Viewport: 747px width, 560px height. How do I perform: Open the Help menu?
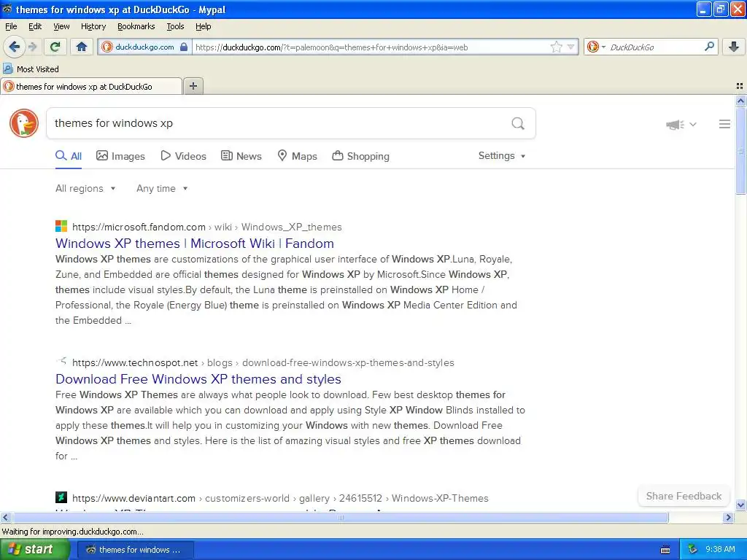(203, 26)
